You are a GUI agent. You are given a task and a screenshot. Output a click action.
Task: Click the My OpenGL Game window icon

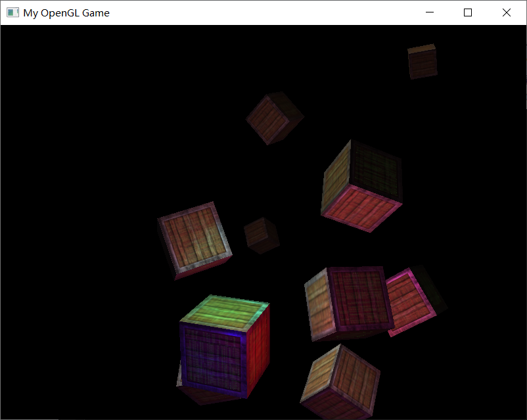pos(12,12)
